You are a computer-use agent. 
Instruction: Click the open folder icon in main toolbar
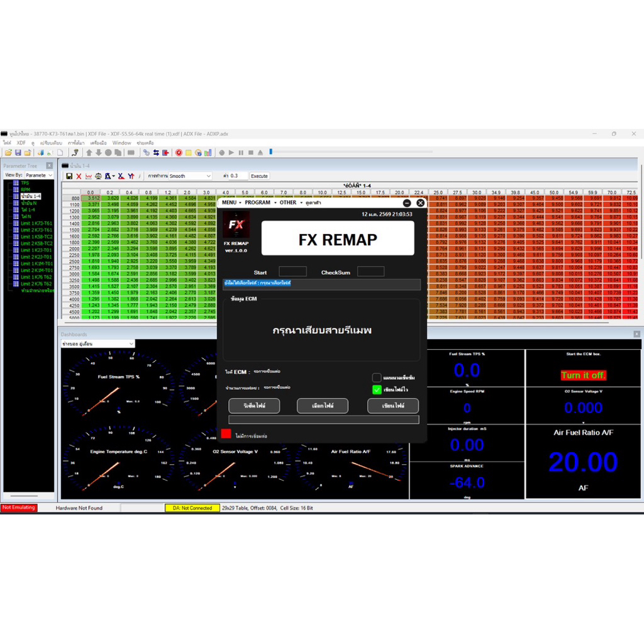click(x=8, y=153)
